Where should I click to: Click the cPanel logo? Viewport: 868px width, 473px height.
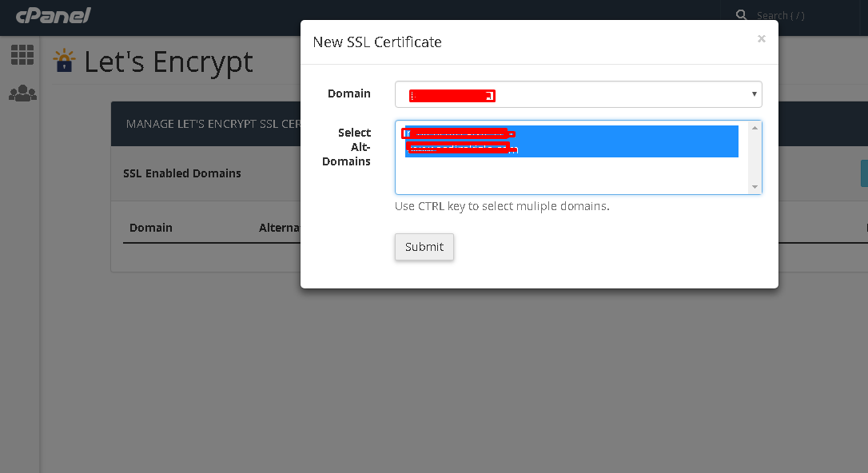tap(53, 15)
